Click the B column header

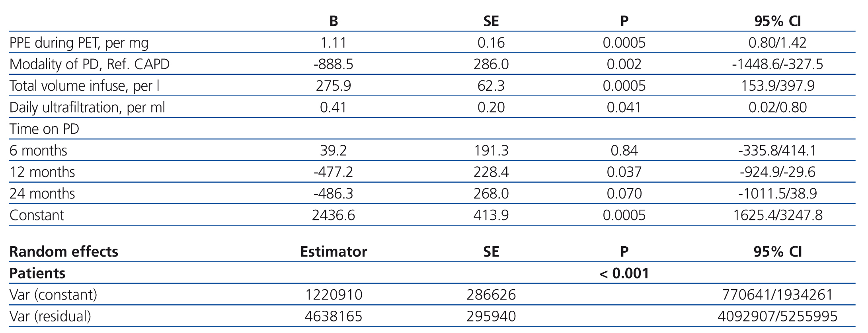click(334, 21)
